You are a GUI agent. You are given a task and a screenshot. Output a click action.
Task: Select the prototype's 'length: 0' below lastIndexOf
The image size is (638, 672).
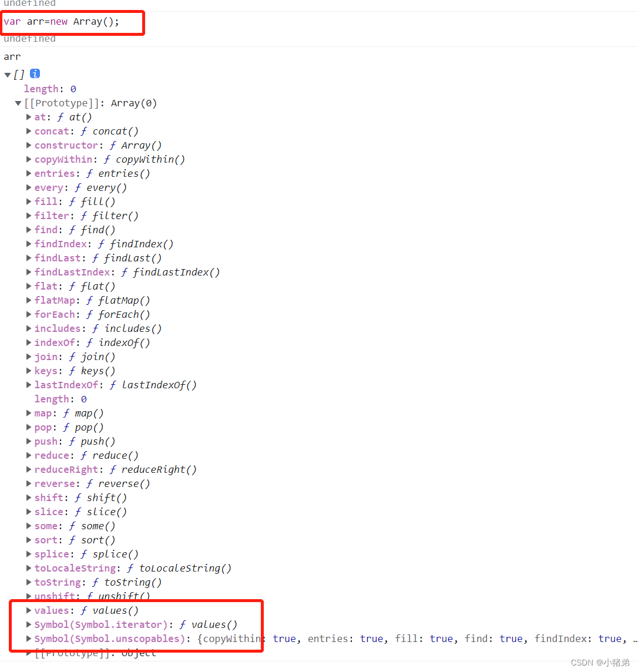61,399
